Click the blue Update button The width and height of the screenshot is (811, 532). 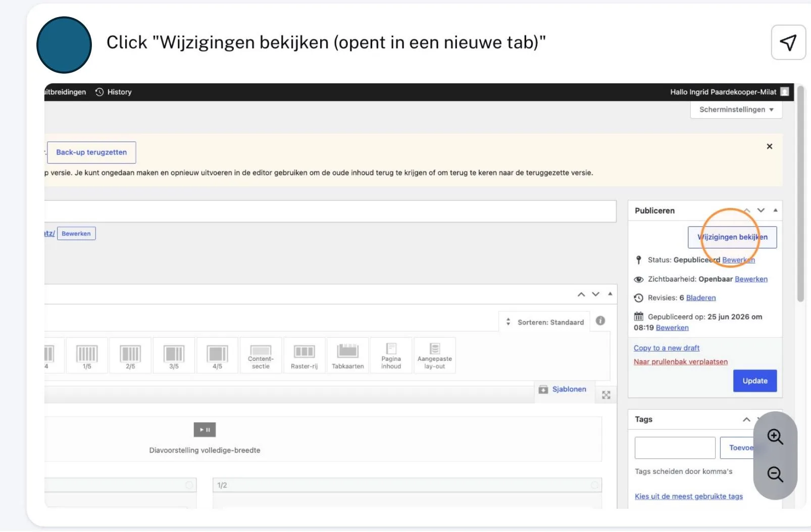coord(755,381)
